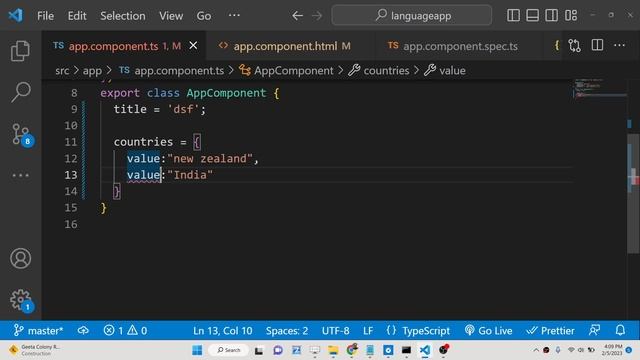
Task: Click AppComponent class breadcrumb
Action: point(286,71)
